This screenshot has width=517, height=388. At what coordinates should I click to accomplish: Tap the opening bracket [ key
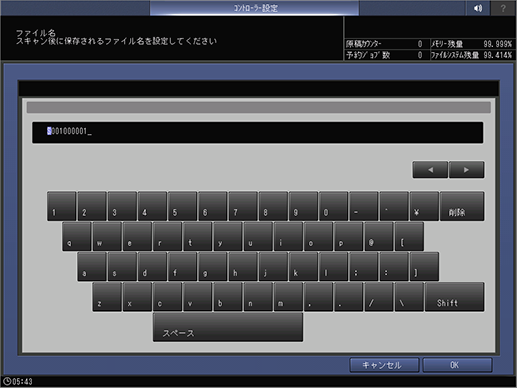pos(409,236)
